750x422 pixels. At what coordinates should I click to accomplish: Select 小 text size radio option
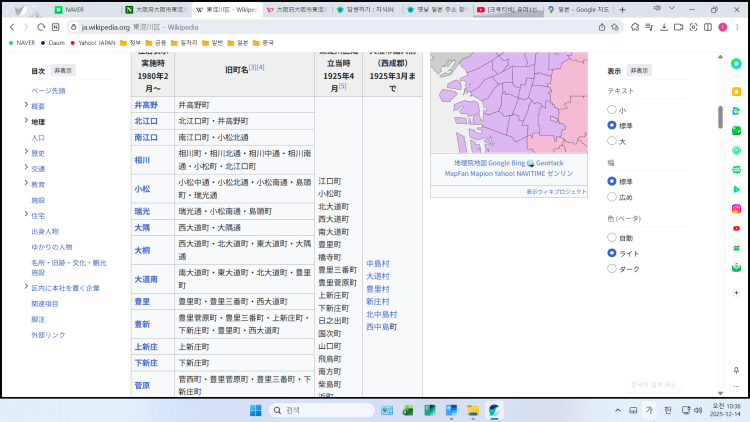(x=612, y=110)
